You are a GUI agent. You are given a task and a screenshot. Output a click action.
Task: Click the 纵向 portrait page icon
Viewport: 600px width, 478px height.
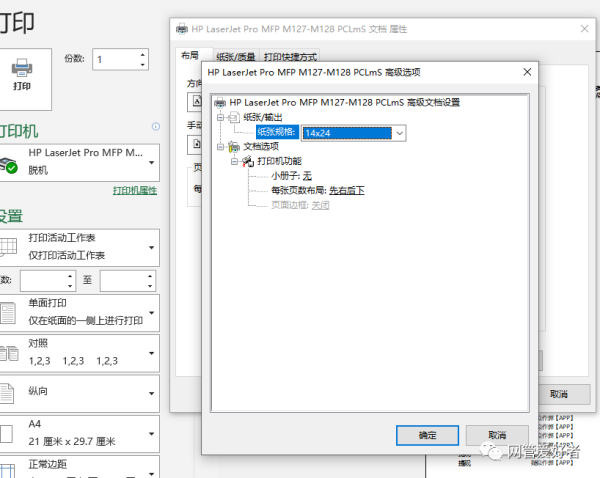point(7,393)
